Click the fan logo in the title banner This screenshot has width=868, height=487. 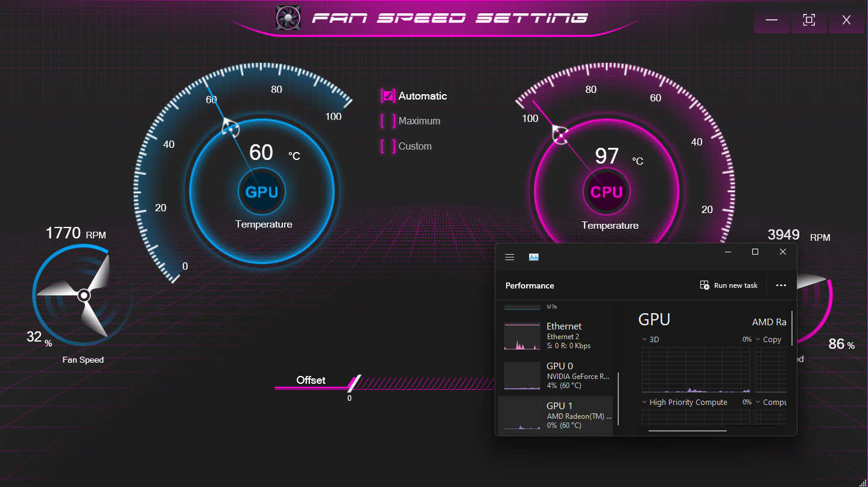pos(288,18)
